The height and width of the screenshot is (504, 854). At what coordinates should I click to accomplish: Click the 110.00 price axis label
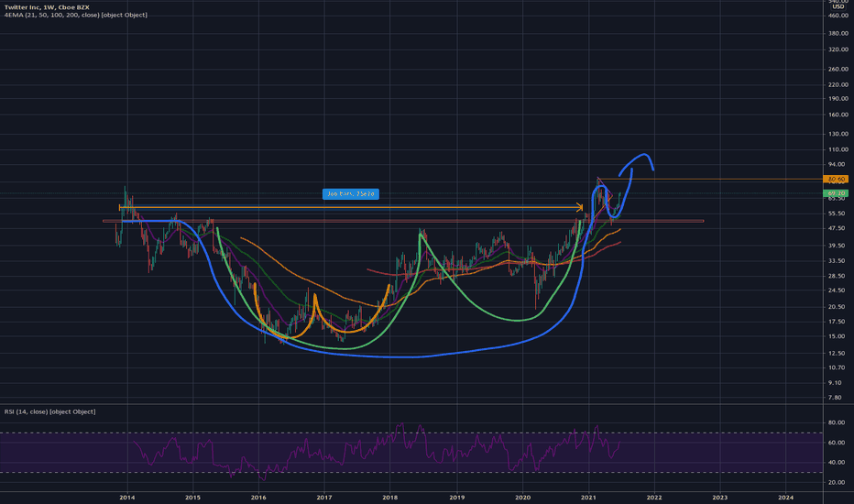(838, 149)
